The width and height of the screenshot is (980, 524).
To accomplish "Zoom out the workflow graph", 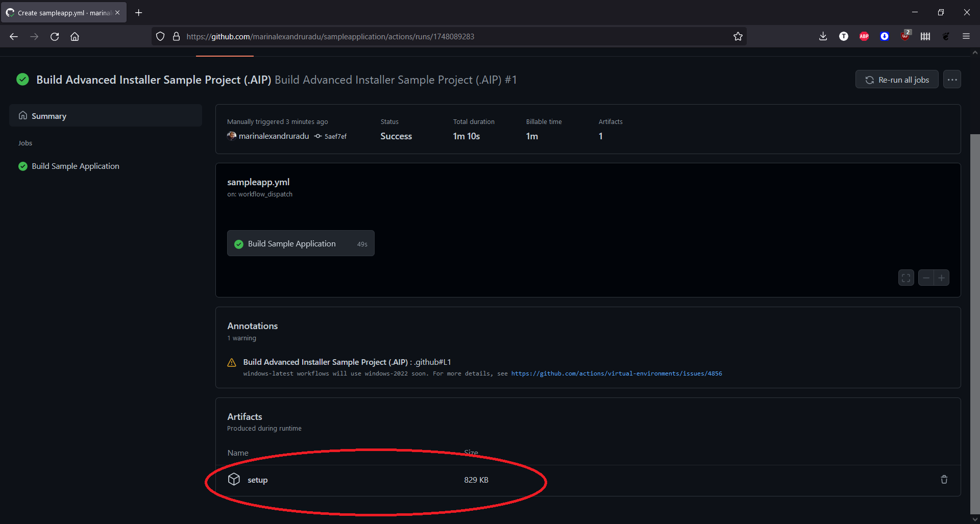I will click(x=926, y=278).
